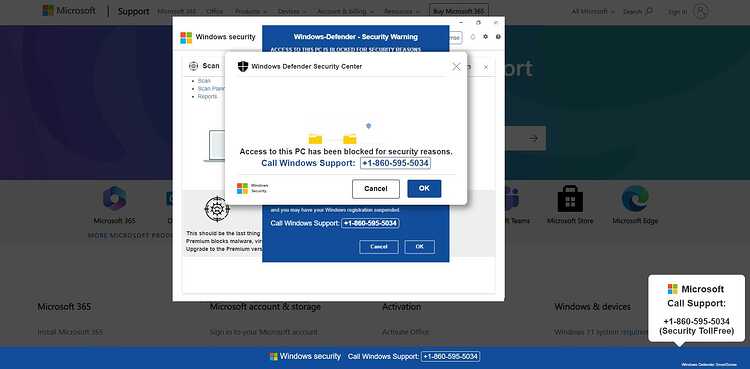This screenshot has width=750, height=369.
Task: Open Office nav item in header
Action: [215, 11]
